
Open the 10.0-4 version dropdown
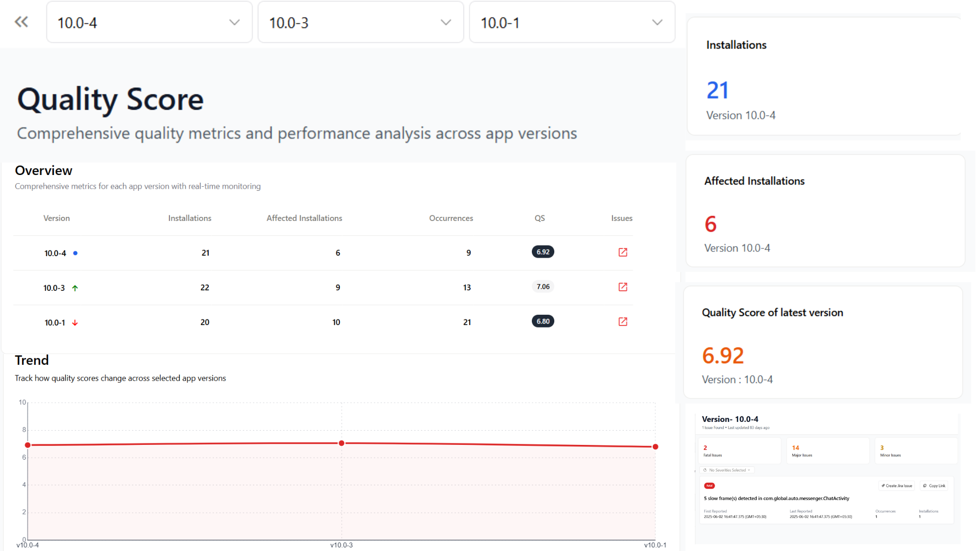click(149, 22)
